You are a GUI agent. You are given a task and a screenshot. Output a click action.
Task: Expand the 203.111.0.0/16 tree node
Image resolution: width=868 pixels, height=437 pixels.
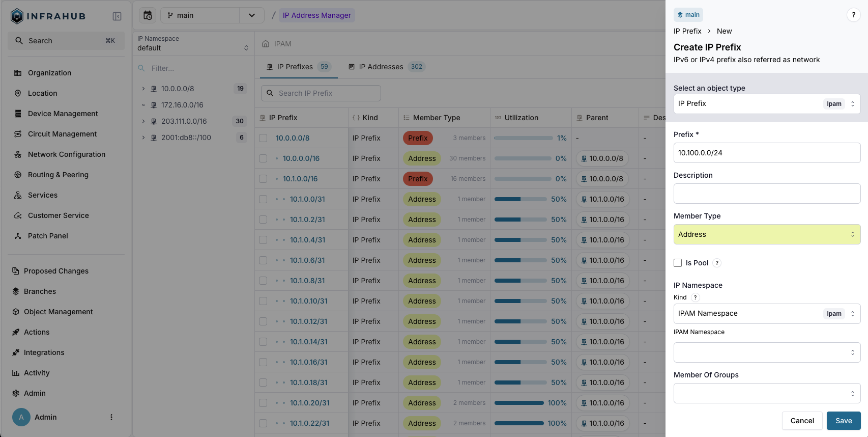point(143,121)
